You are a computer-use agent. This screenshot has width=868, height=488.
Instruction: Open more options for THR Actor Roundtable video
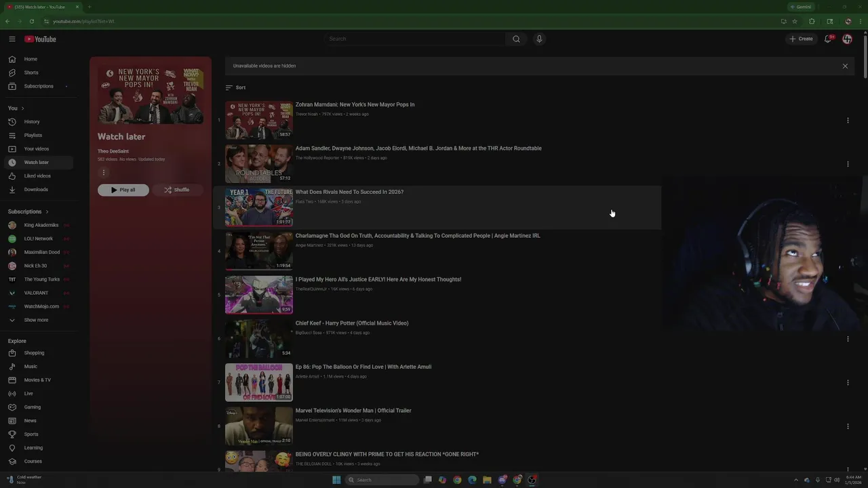848,164
